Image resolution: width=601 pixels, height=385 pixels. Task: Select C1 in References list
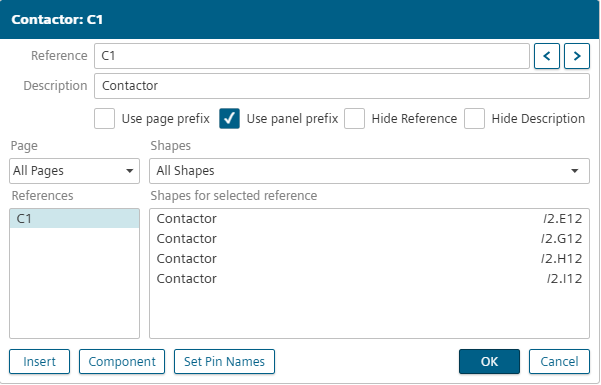click(x=74, y=219)
